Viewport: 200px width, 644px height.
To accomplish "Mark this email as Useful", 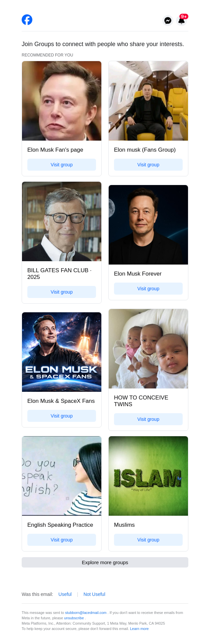I will tap(65, 594).
